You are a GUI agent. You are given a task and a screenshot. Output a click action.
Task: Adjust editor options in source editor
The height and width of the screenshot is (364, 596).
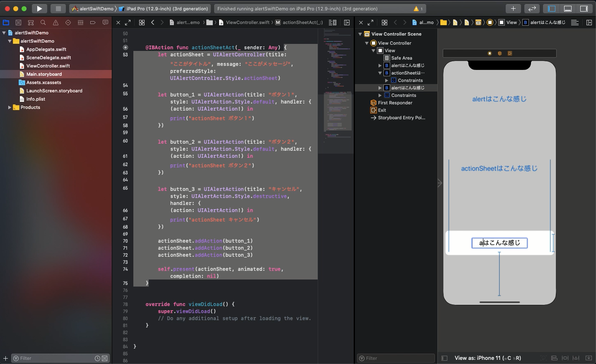pyautogui.click(x=332, y=22)
